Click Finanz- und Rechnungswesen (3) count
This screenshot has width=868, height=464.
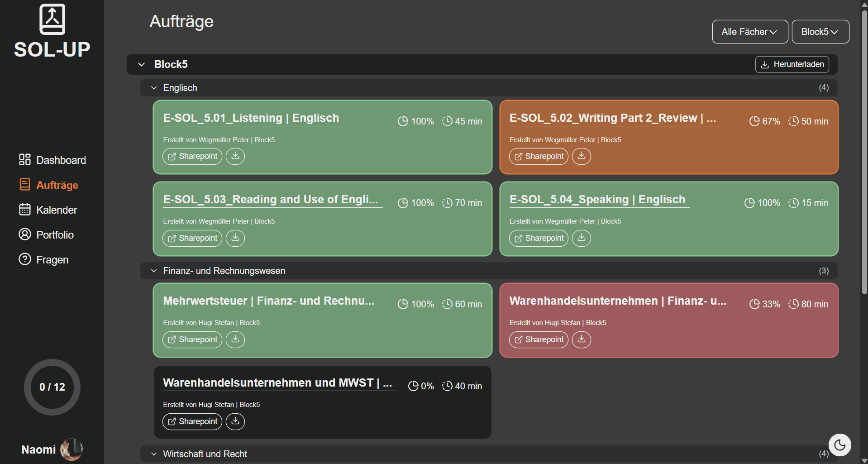click(824, 271)
